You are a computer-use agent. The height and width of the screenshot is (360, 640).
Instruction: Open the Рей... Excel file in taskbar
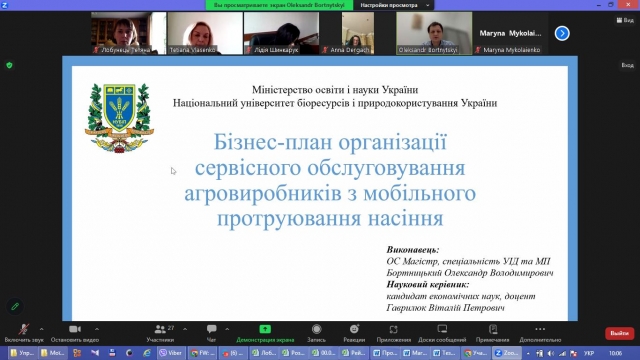tap(354, 353)
